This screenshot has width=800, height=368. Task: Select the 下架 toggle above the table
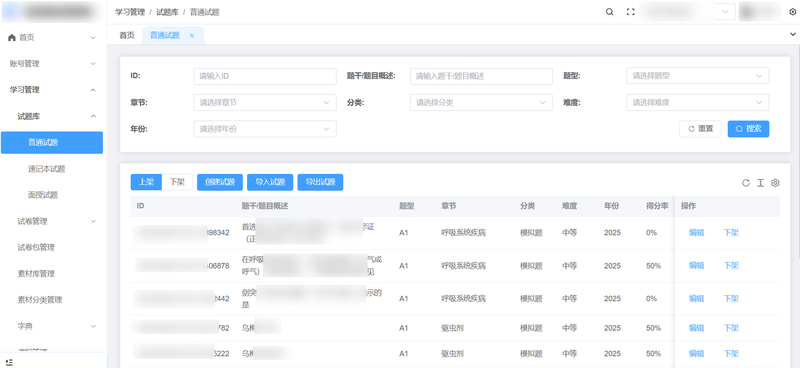[x=177, y=182]
